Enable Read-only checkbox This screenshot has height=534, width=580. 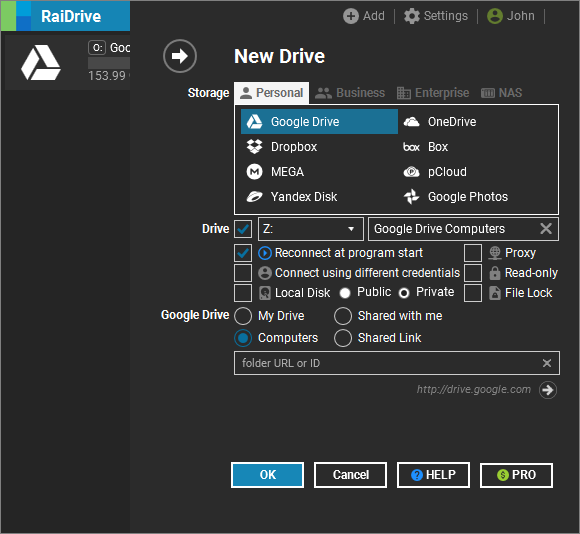473,273
